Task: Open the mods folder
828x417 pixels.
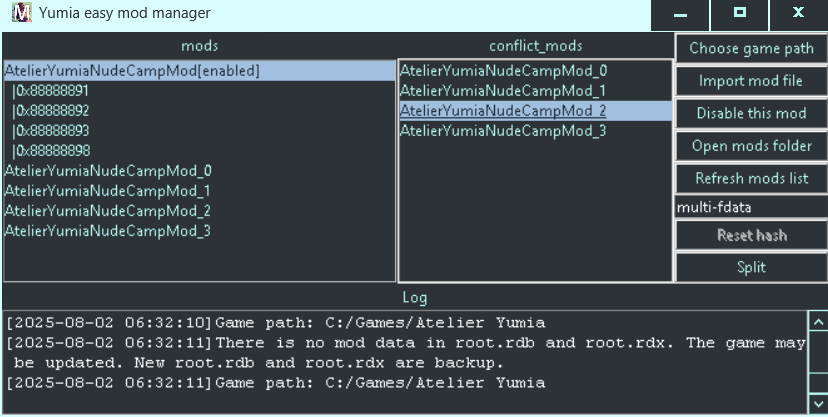Action: pos(751,146)
